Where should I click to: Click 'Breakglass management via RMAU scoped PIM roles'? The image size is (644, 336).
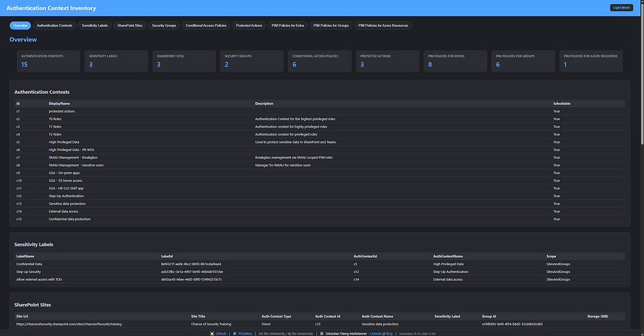pyautogui.click(x=294, y=158)
